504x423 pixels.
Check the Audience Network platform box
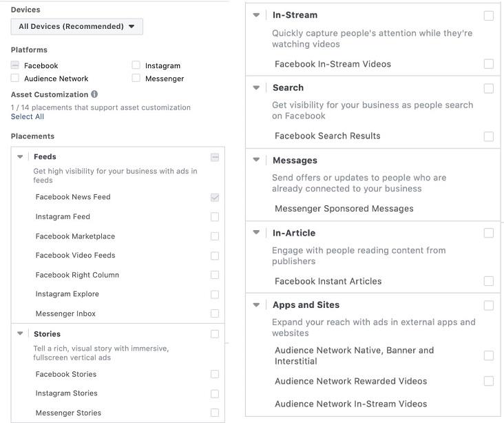[x=15, y=79]
